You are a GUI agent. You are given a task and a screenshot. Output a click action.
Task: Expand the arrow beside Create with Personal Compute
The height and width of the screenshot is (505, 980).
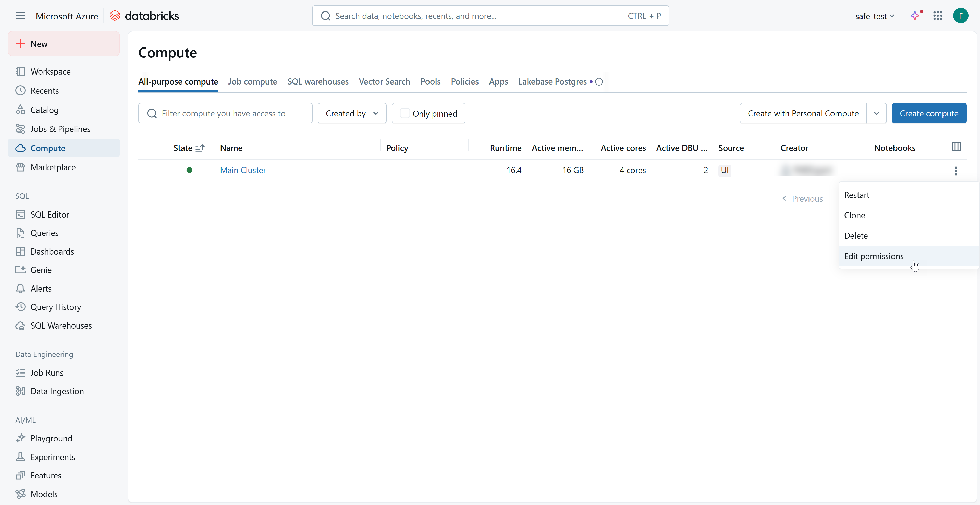pyautogui.click(x=877, y=113)
